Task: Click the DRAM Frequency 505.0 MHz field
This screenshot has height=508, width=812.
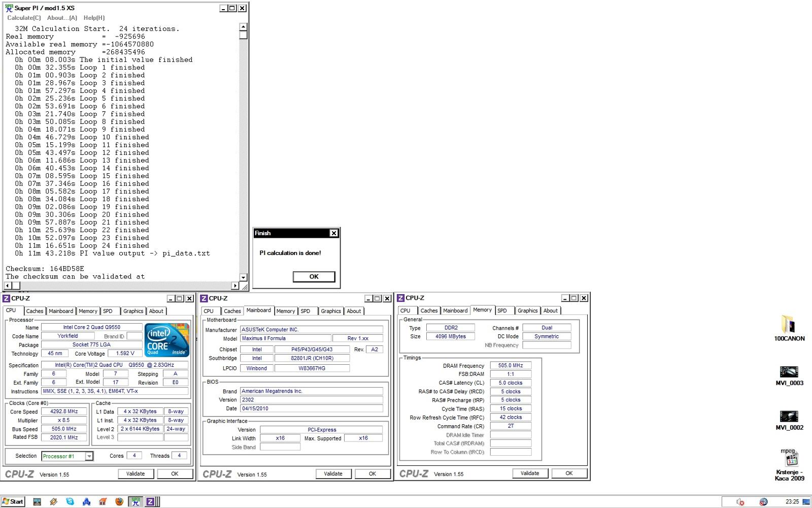Action: 511,365
